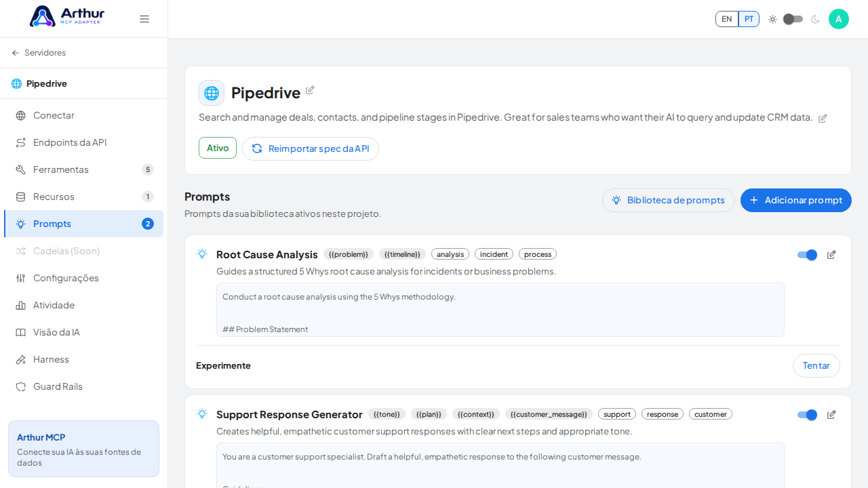Click the {{timeline}} variable tag
Image resolution: width=868 pixels, height=488 pixels.
click(x=402, y=254)
